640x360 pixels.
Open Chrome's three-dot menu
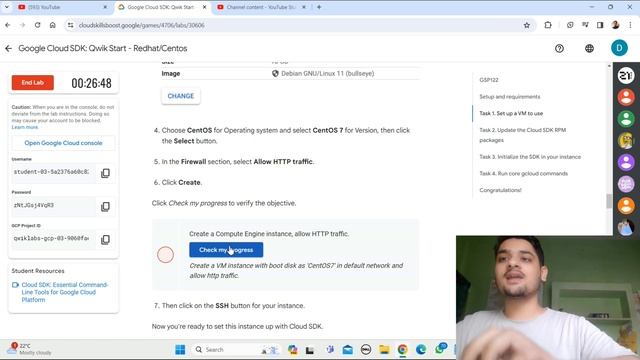coord(630,25)
